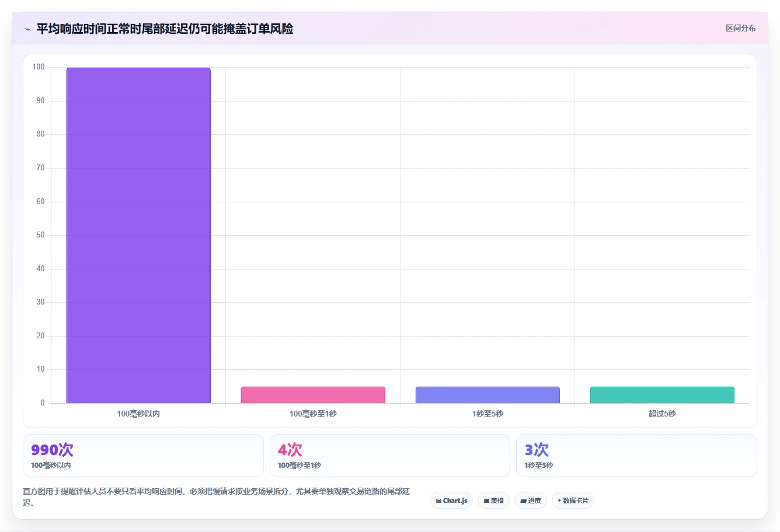This screenshot has width=780, height=532.
Task: Click the 进度 tag chip
Action: [x=530, y=501]
